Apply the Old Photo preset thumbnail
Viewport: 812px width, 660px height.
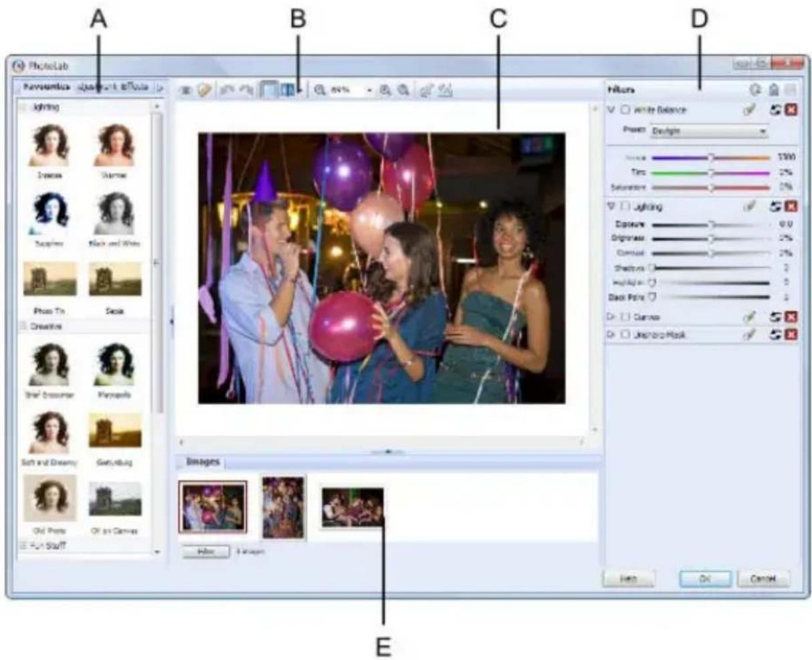[x=49, y=499]
